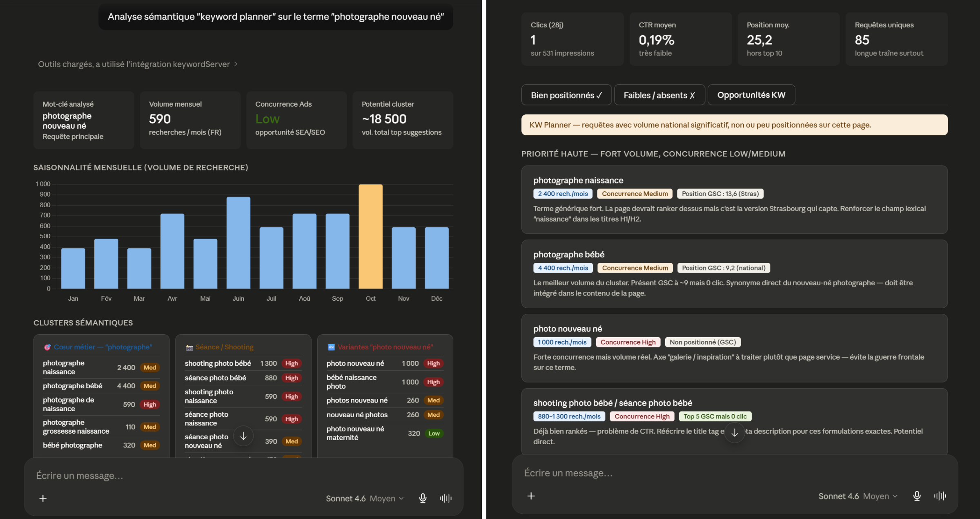The height and width of the screenshot is (519, 980).
Task: Click 'shooting photo bébé / séance photo bébé' card title
Action: pos(612,403)
